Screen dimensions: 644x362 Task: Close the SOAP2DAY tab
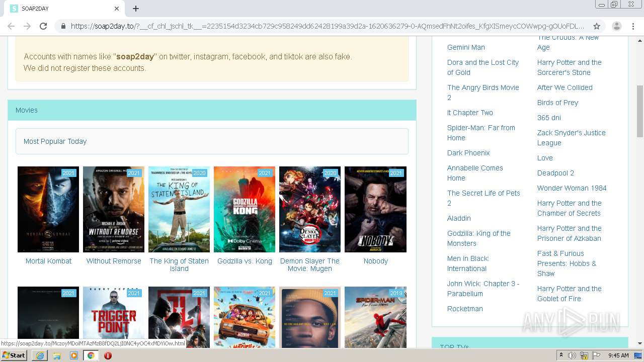(117, 9)
